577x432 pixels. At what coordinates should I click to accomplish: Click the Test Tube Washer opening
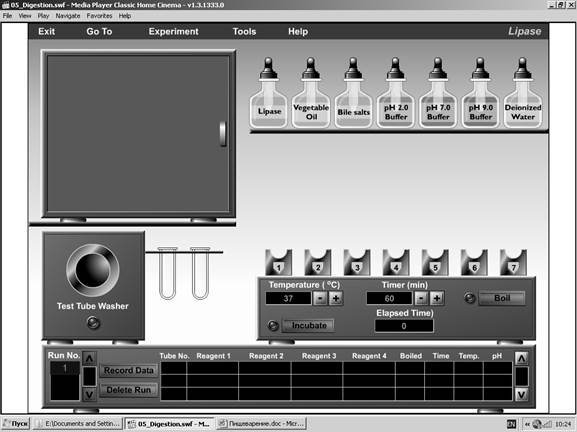pos(93,270)
